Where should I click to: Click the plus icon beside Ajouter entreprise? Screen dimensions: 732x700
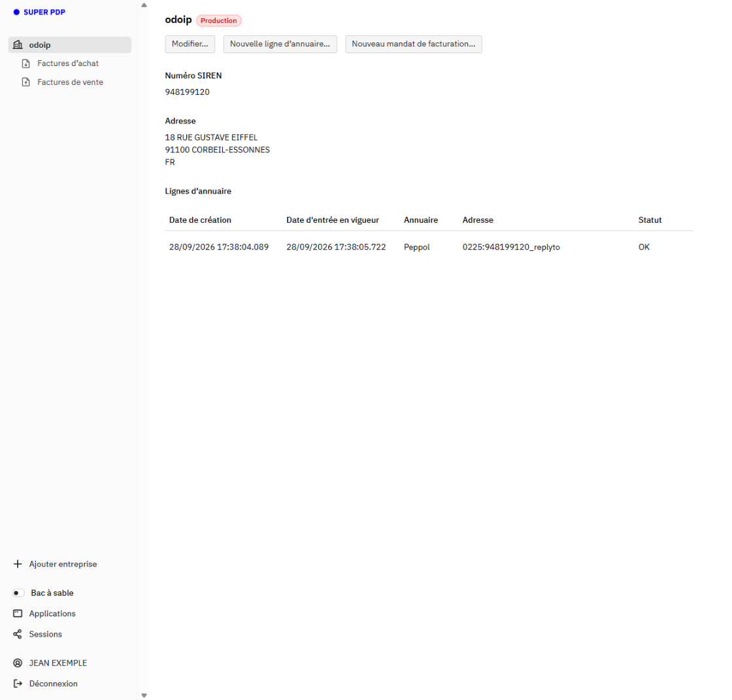(x=18, y=564)
